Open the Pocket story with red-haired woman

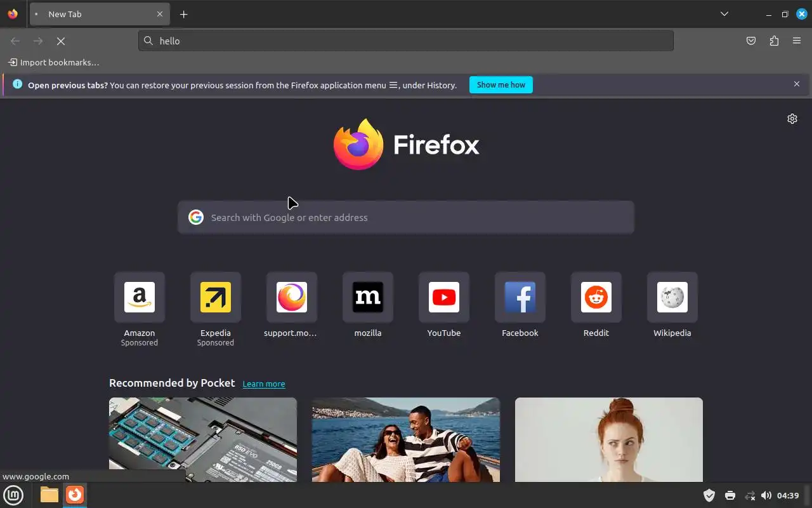point(609,439)
